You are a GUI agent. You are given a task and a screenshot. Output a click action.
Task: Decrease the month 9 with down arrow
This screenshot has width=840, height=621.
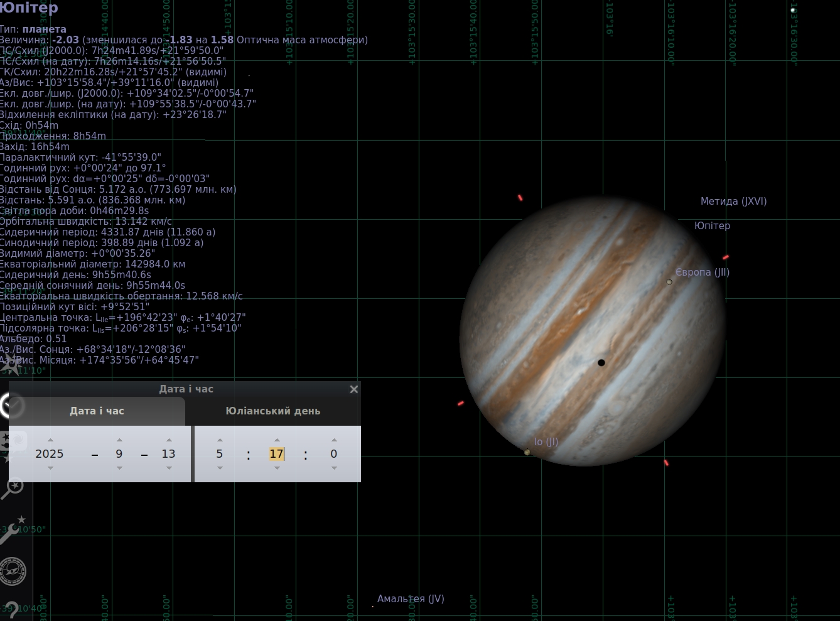click(119, 468)
